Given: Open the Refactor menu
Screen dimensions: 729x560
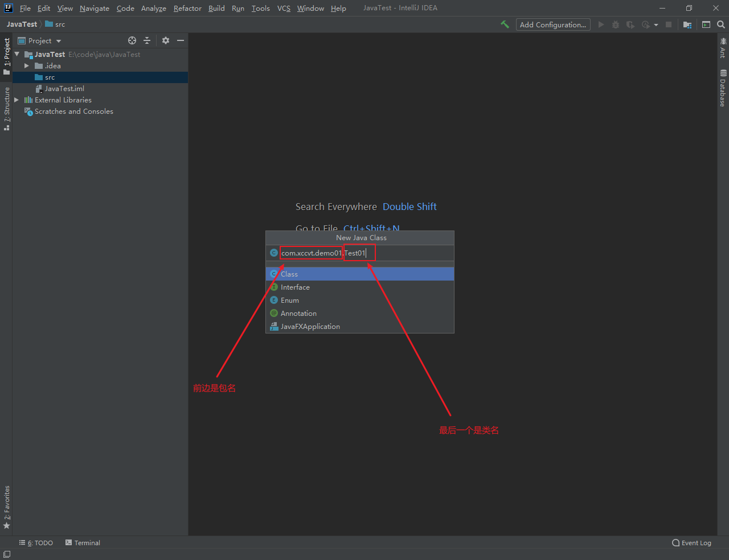Looking at the screenshot, I should click(187, 8).
